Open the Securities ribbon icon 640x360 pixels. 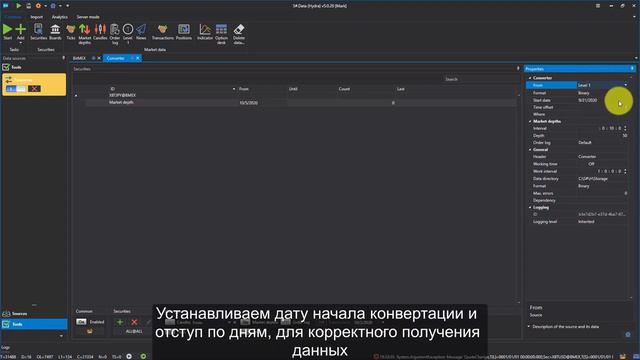[x=38, y=29]
